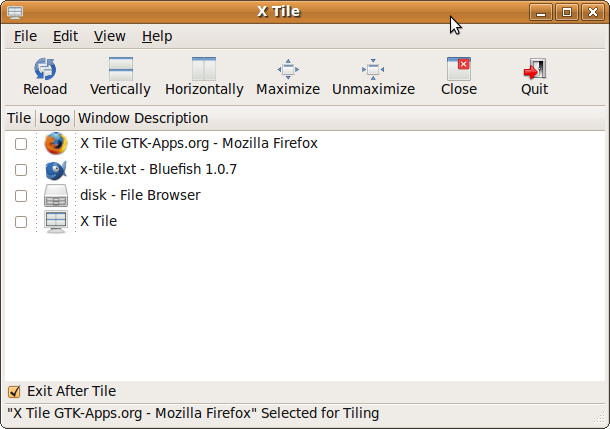Select the Firefox logo in the window list
This screenshot has height=429, width=610.
56,143
